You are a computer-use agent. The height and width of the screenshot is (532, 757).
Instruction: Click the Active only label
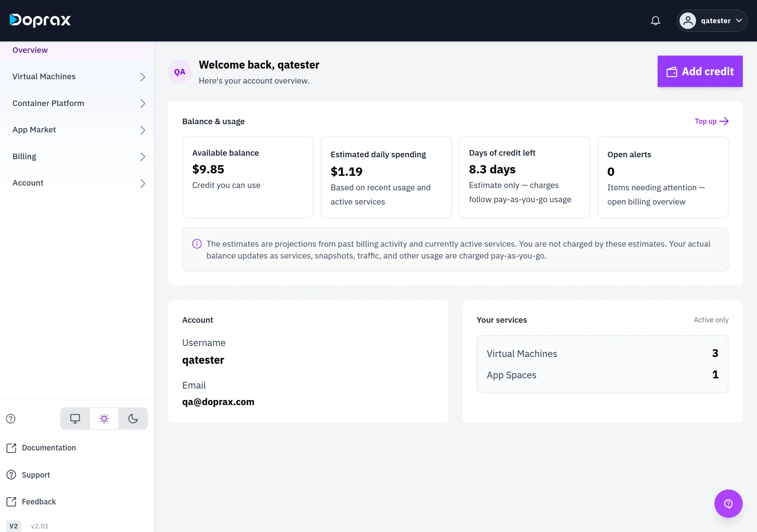click(711, 320)
